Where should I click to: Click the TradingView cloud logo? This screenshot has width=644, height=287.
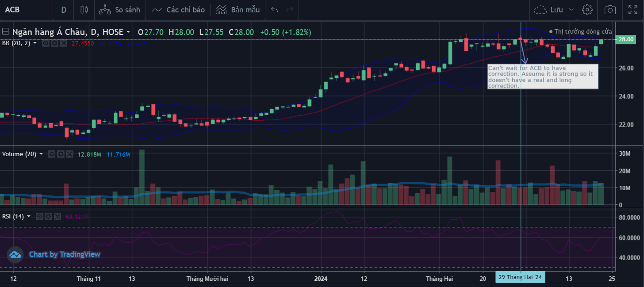coord(15,254)
